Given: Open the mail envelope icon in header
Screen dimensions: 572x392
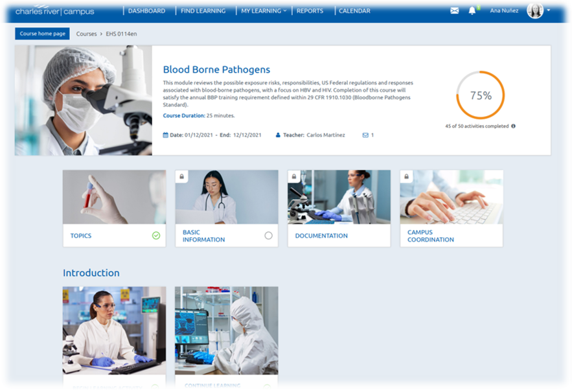Looking at the screenshot, I should click(x=455, y=11).
